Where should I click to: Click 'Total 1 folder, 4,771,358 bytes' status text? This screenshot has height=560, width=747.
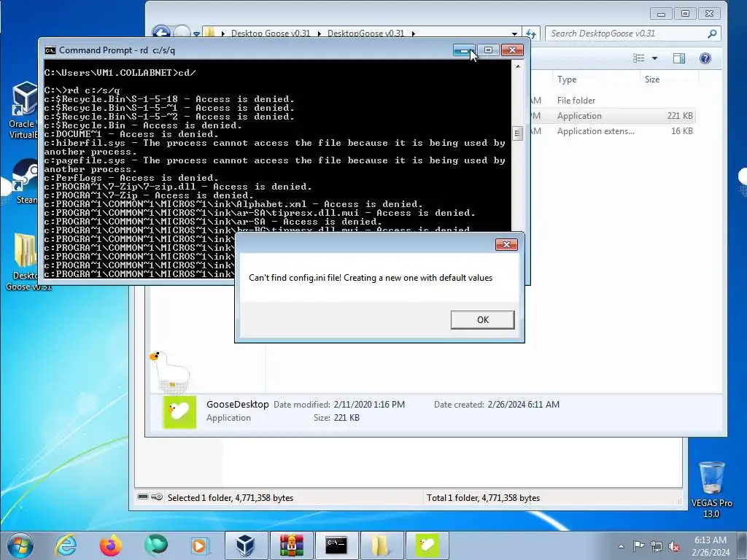pyautogui.click(x=483, y=498)
